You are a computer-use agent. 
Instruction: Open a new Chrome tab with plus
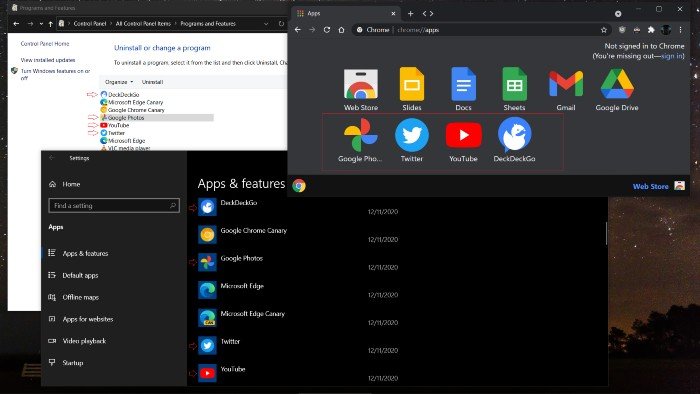pyautogui.click(x=410, y=13)
